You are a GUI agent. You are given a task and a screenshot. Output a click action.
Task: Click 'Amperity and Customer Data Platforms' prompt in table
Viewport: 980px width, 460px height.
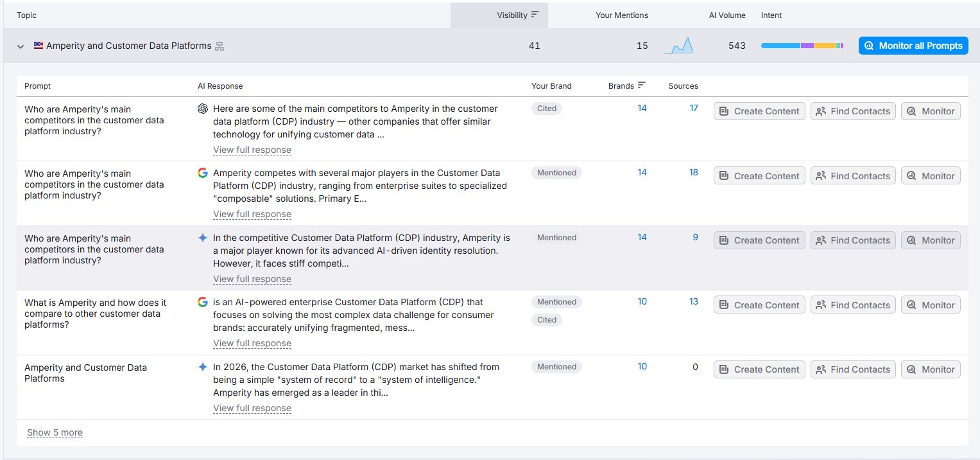[x=85, y=373]
